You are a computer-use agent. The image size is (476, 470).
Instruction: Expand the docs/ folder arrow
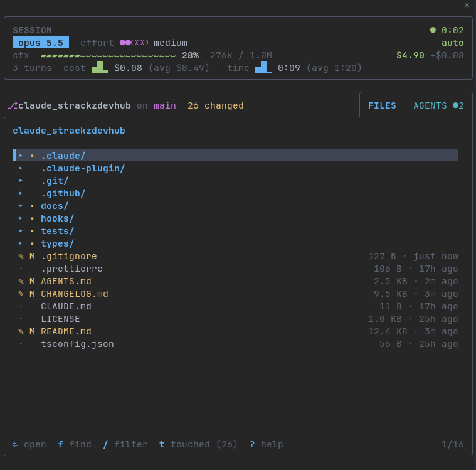coord(21,205)
